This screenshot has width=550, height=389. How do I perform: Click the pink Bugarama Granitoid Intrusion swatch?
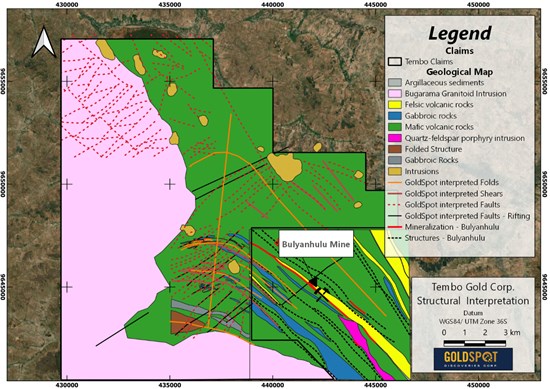pyautogui.click(x=395, y=94)
